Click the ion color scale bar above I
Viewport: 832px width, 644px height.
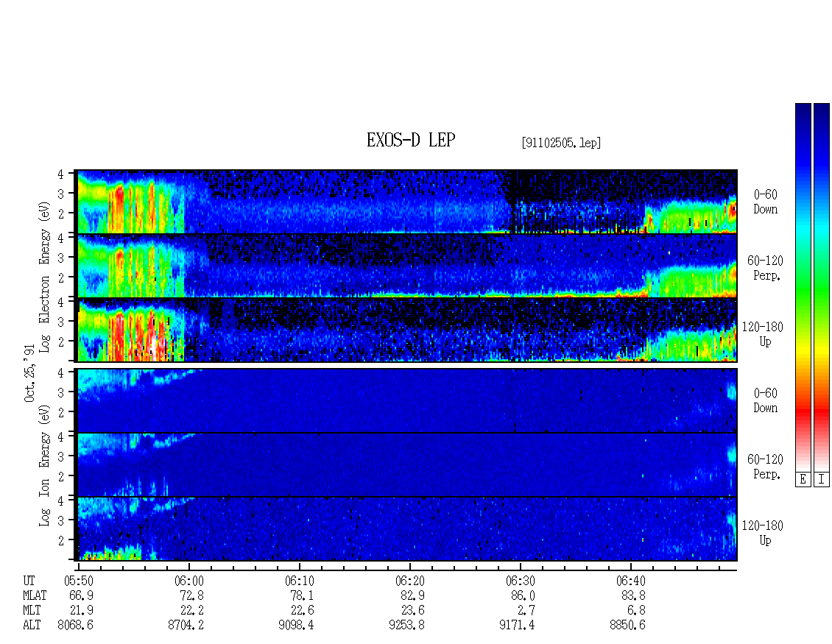point(822,287)
